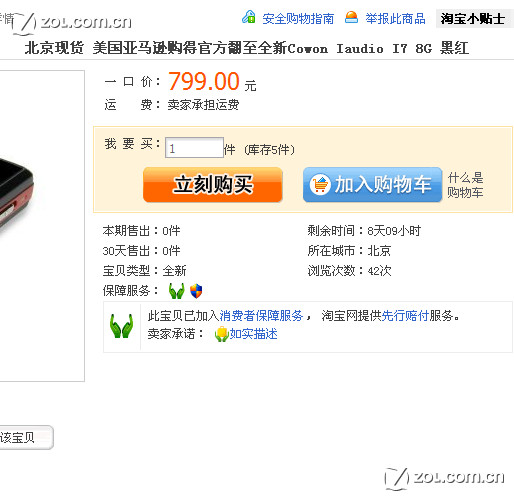
Task: Click the green hands icon beside 保障服务
Action: 176,291
